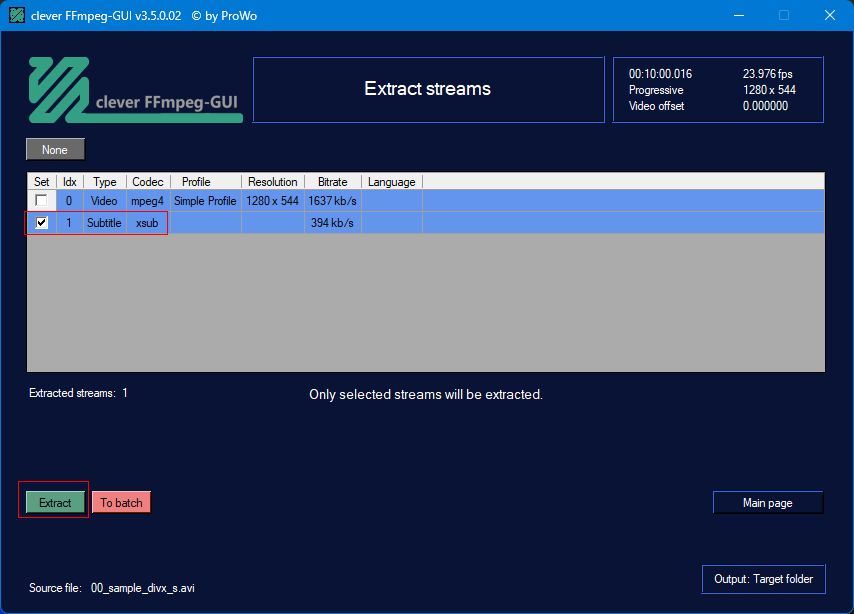Click the 1280 x 544 resolution cell
Image resolution: width=854 pixels, height=614 pixels.
point(272,200)
